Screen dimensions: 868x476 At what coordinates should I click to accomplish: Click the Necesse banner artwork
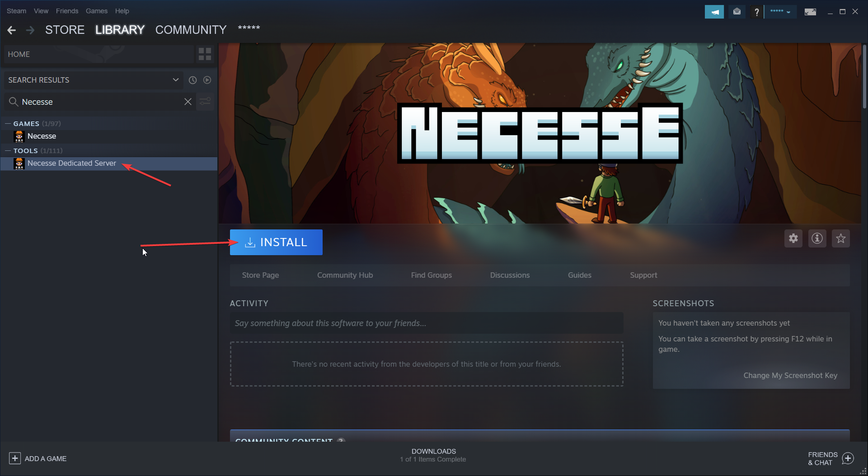coord(540,133)
